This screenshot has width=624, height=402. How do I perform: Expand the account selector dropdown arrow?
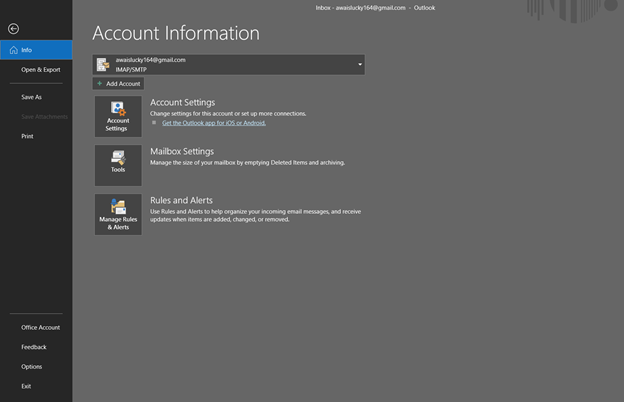pyautogui.click(x=360, y=64)
